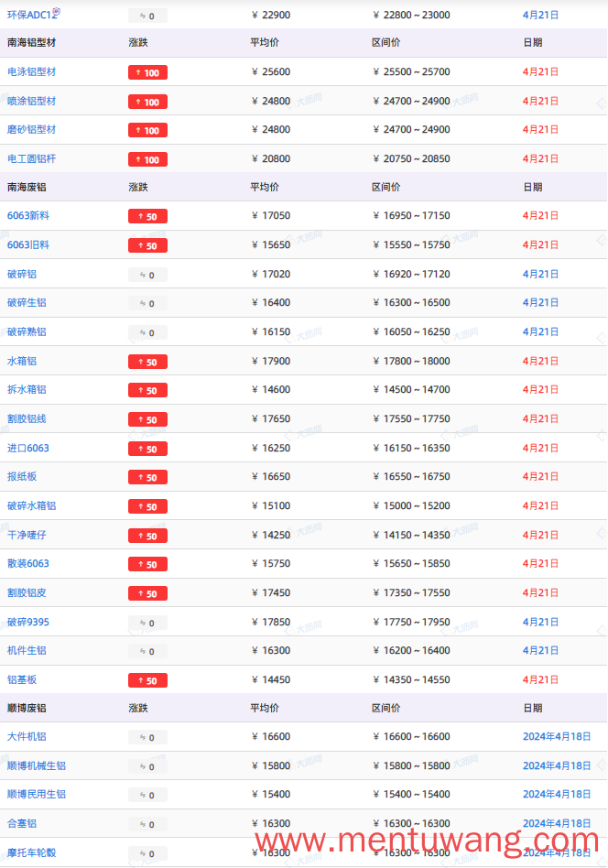608x868 pixels.
Task: Open the 大件机铝 link
Action: click(27, 737)
